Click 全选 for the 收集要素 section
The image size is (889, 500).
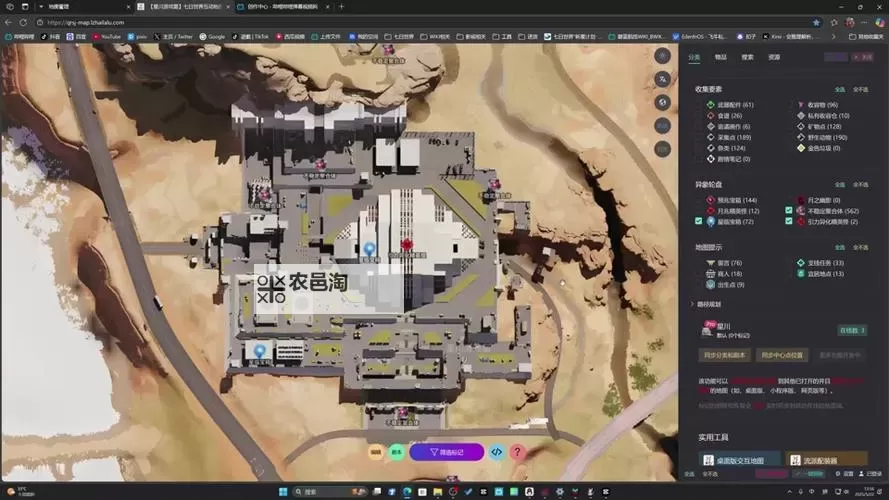[839, 89]
